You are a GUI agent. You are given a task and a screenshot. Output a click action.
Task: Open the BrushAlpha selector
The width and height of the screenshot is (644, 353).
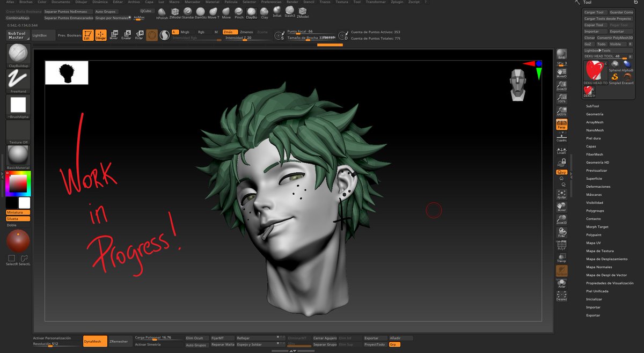pos(18,107)
